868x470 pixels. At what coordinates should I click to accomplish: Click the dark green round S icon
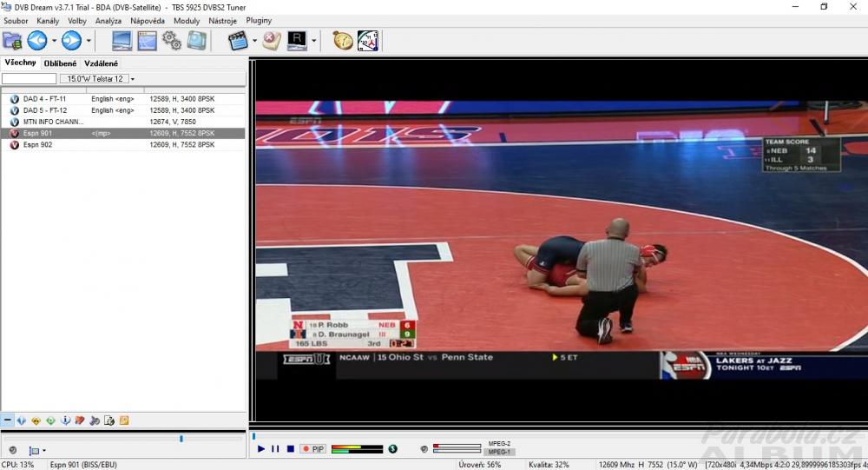click(392, 449)
